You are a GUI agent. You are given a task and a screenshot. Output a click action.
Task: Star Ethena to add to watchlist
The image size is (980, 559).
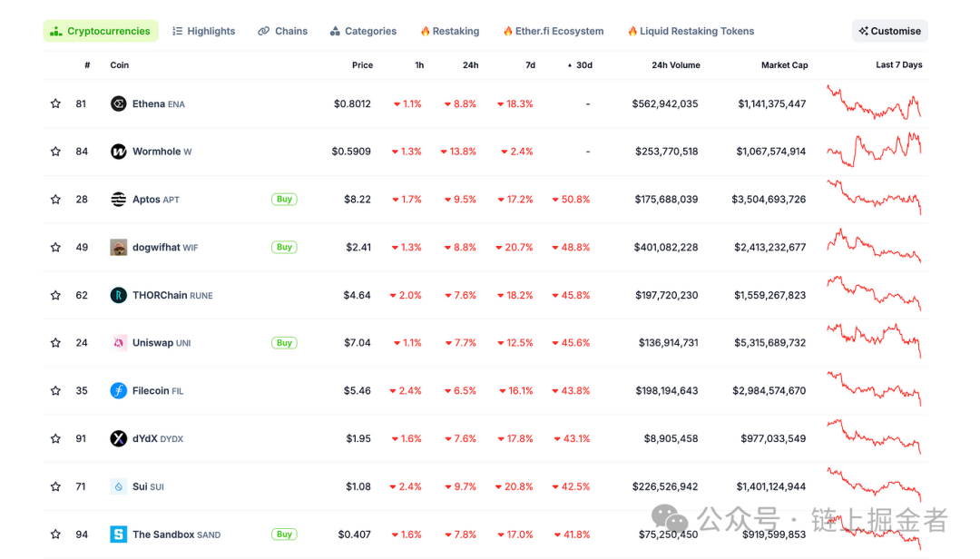55,104
